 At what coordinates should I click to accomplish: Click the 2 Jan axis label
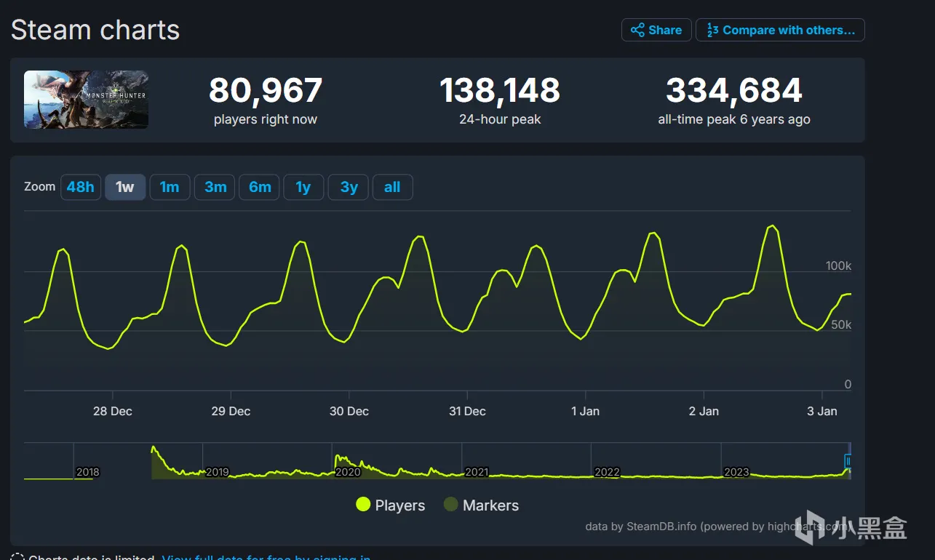pos(704,411)
